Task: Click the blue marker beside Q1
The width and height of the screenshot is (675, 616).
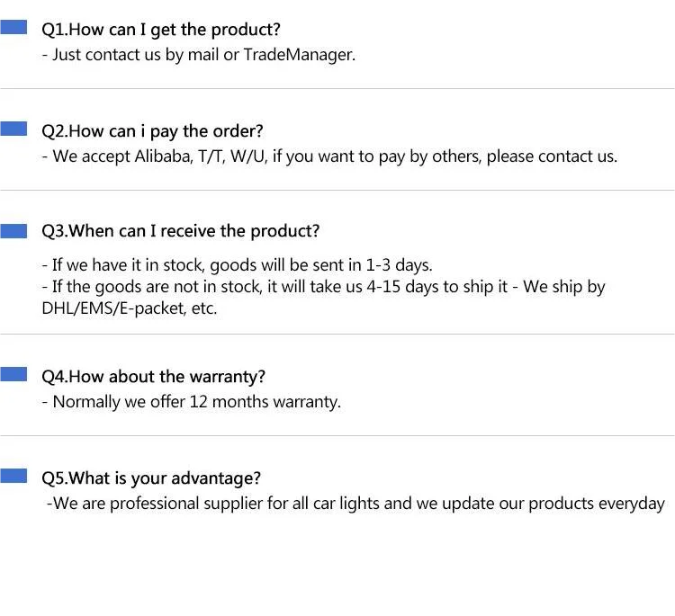Action: (13, 28)
